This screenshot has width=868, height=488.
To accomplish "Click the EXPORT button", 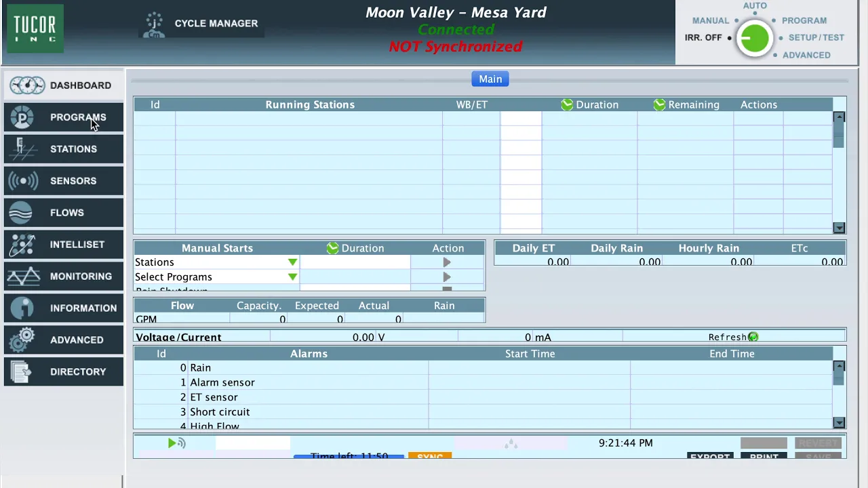I will tap(709, 457).
